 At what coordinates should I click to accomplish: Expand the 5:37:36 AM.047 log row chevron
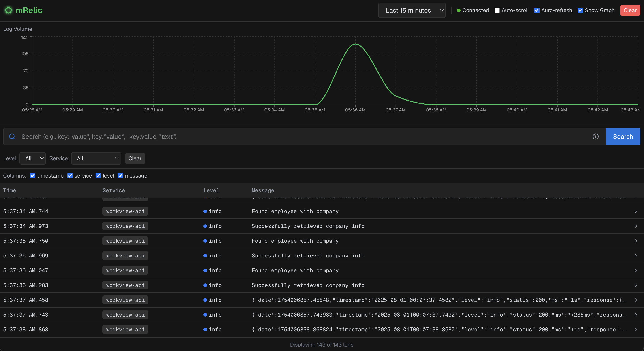coord(636,270)
